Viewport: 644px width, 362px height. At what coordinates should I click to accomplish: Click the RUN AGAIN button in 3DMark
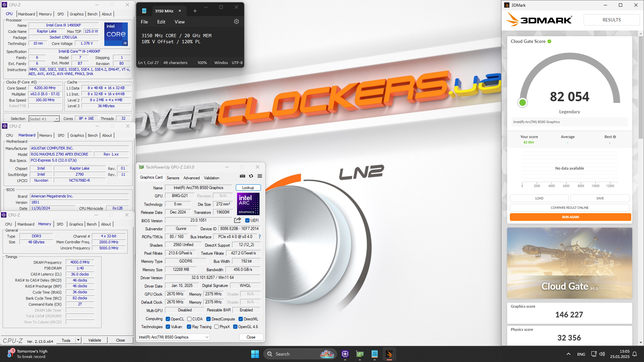click(570, 217)
